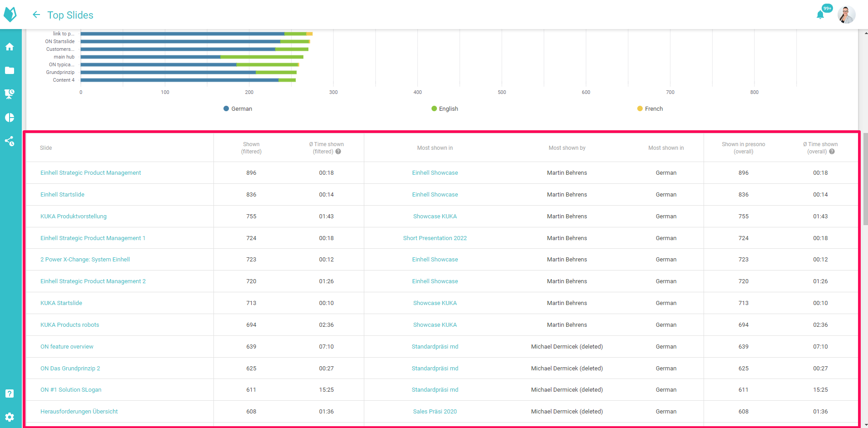Open Einhell Strategic Product Management 1 link

coord(93,238)
